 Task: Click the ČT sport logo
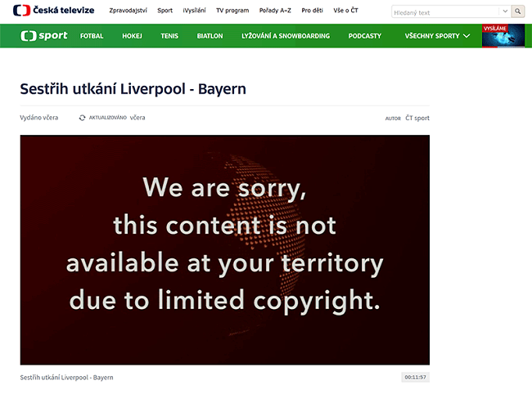[44, 36]
